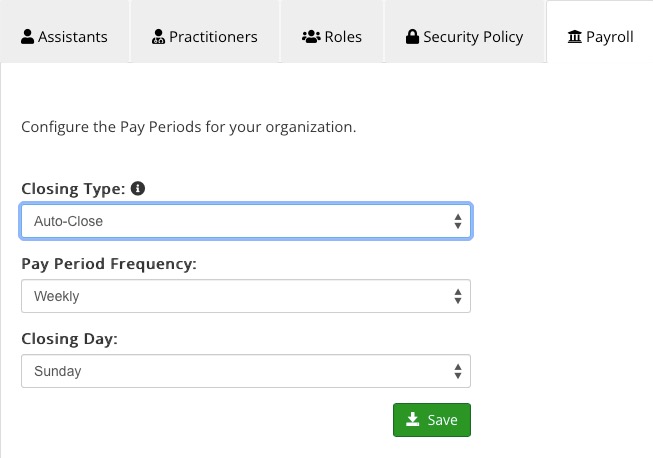This screenshot has height=458, width=653.
Task: Click the arrows on Auto-Close selector
Action: 458,221
